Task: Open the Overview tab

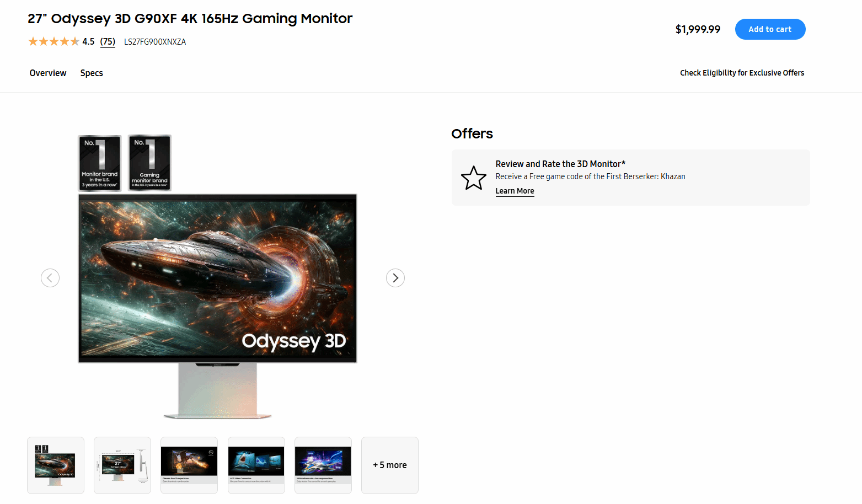Action: click(x=48, y=73)
